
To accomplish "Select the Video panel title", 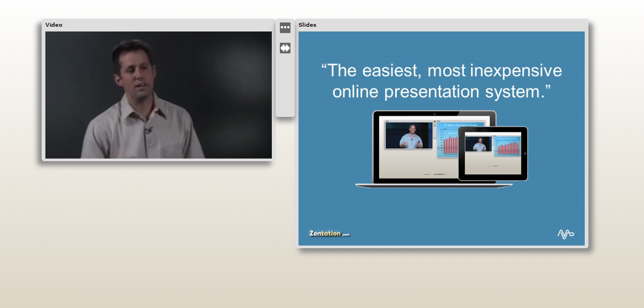I will tap(54, 25).
